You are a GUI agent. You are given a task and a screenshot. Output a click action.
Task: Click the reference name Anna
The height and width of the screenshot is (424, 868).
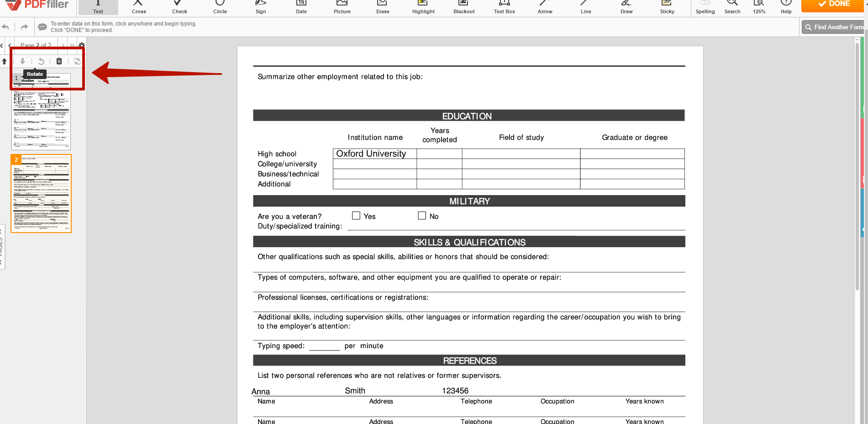(261, 392)
